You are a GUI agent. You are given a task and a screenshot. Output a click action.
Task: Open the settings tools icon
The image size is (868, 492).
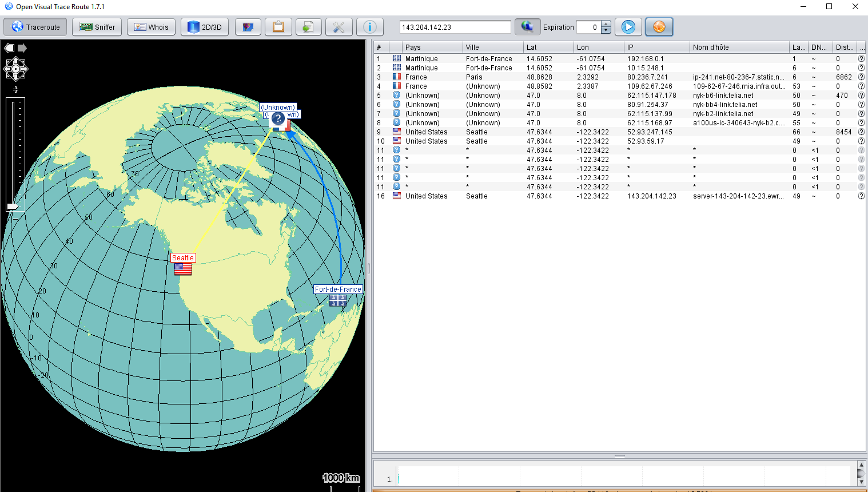[x=339, y=27]
